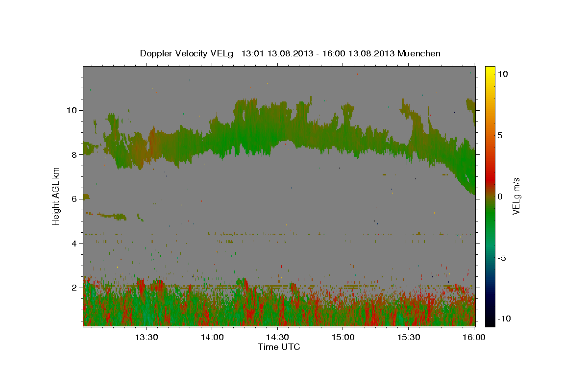This screenshot has width=588, height=392.
Task: Click the "Time UTC" axis label
Action: [279, 347]
